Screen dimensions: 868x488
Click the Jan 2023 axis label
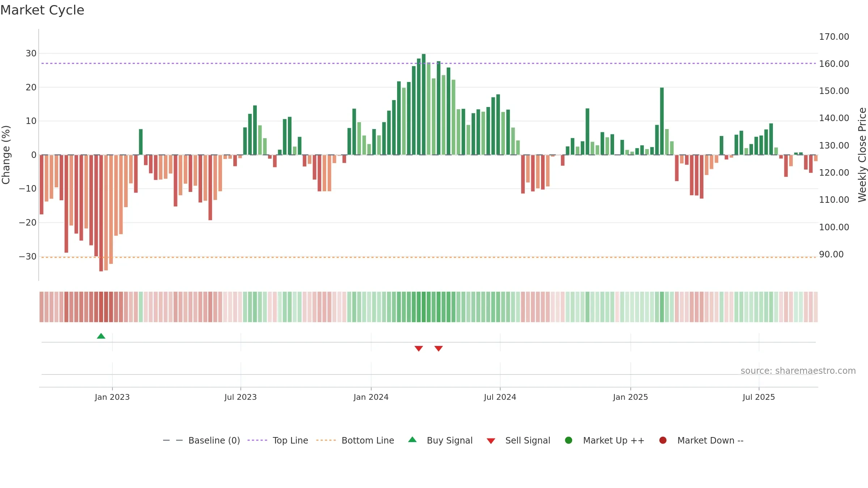click(112, 397)
